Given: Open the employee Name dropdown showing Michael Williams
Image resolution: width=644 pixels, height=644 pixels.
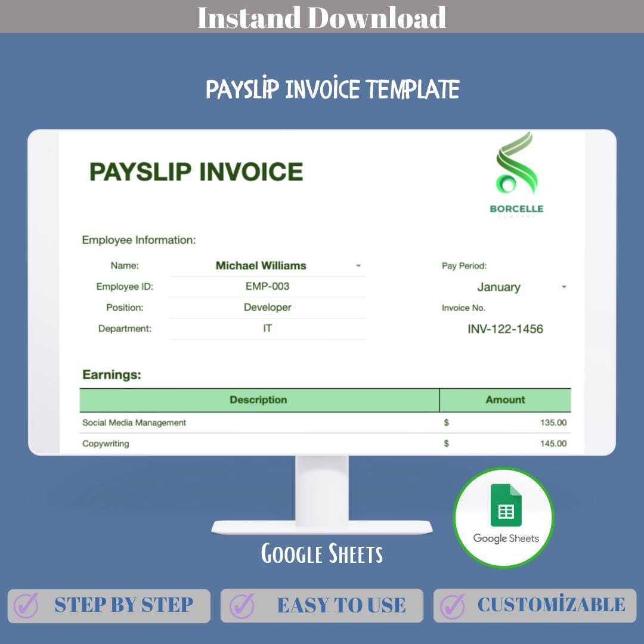Looking at the screenshot, I should point(261,265).
